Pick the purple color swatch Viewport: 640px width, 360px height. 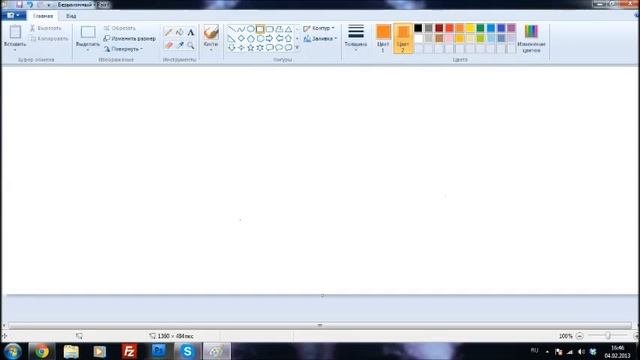[x=511, y=28]
